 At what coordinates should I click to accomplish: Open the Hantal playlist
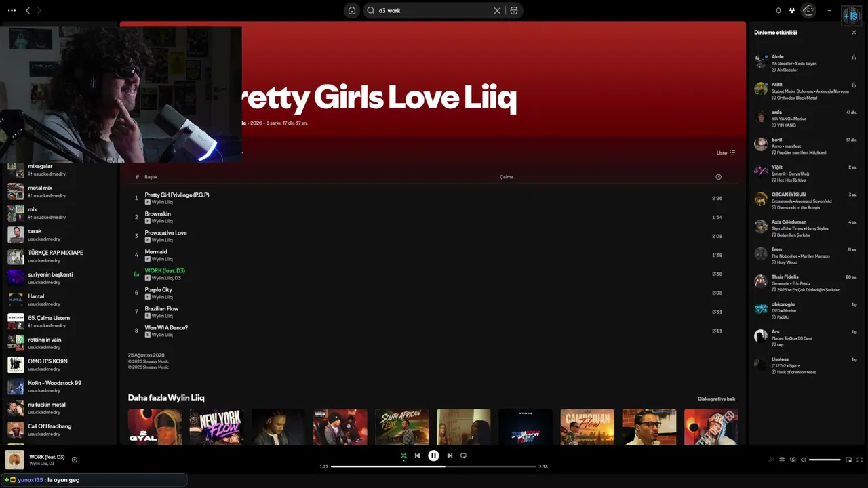point(60,300)
